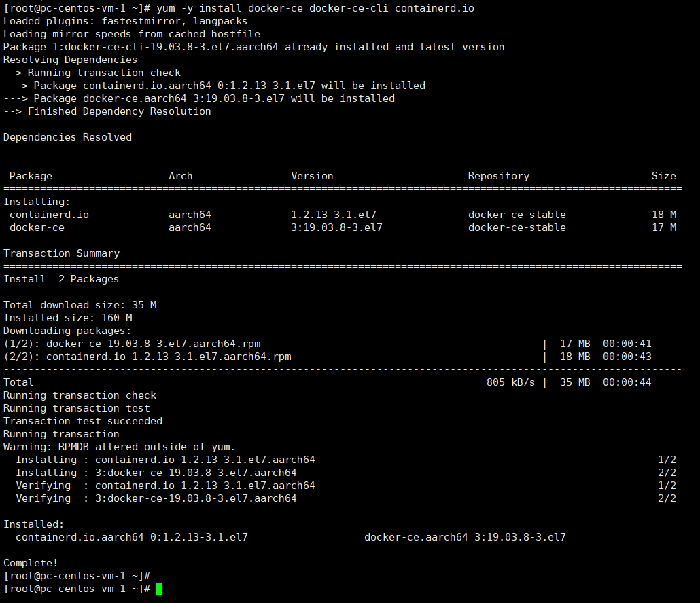The height and width of the screenshot is (603, 700).
Task: Click the download time '00:00:43'
Action: pos(627,357)
